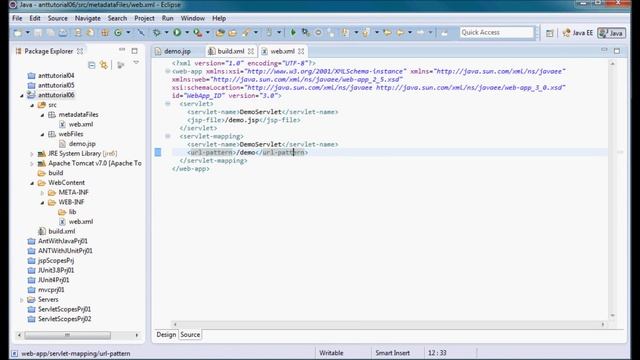This screenshot has width=640, height=360.
Task: Click the Forward navigation arrow icon
Action: pos(420,33)
